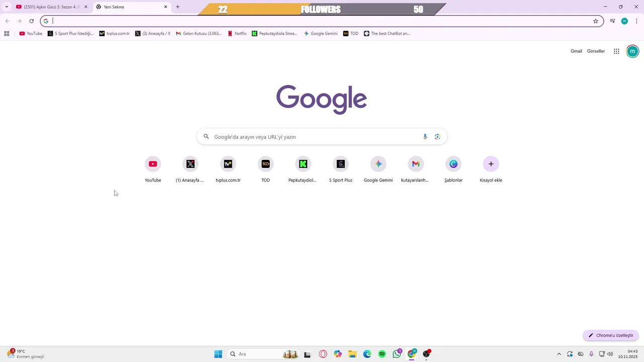The height and width of the screenshot is (362, 644).
Task: Open the Google Gemini bookmark
Action: coord(320,34)
